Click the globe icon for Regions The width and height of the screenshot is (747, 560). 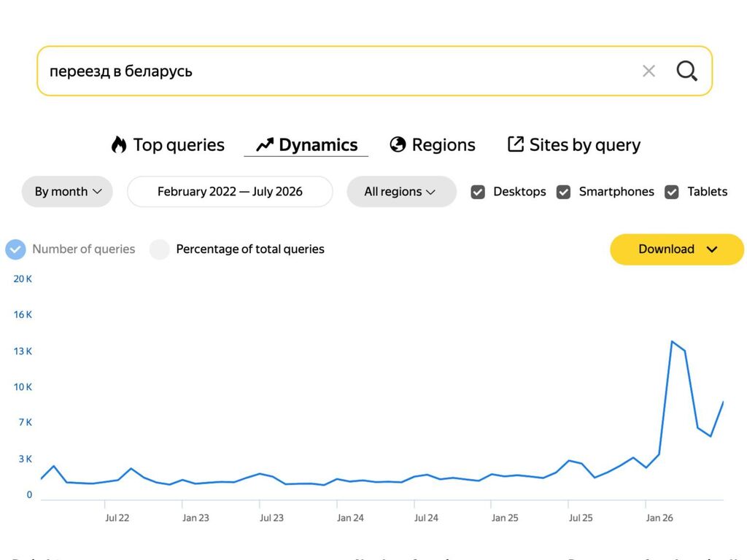(x=398, y=144)
